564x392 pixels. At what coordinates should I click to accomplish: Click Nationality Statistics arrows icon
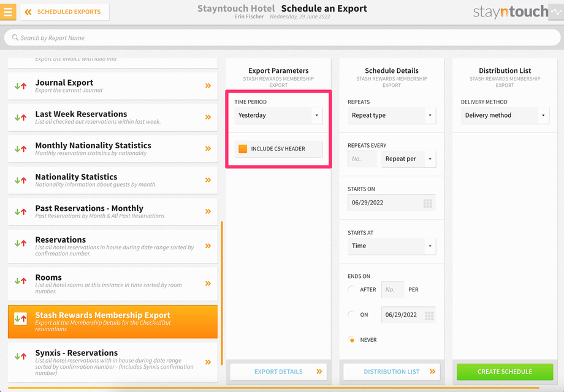point(20,180)
